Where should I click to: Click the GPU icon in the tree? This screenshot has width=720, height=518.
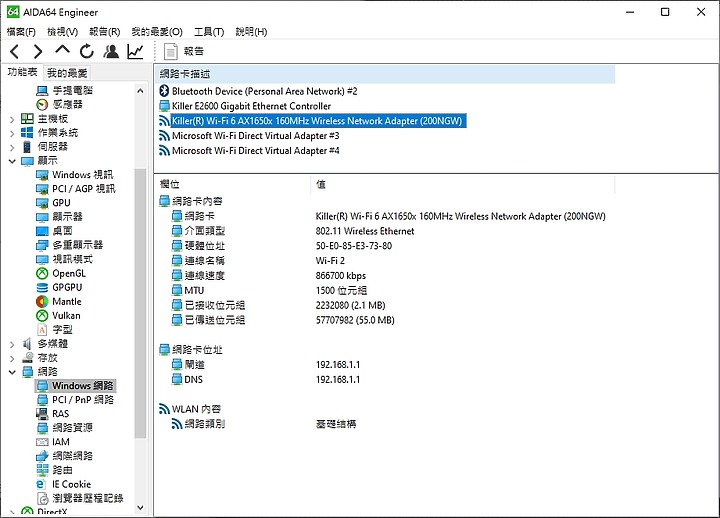pyautogui.click(x=42, y=203)
